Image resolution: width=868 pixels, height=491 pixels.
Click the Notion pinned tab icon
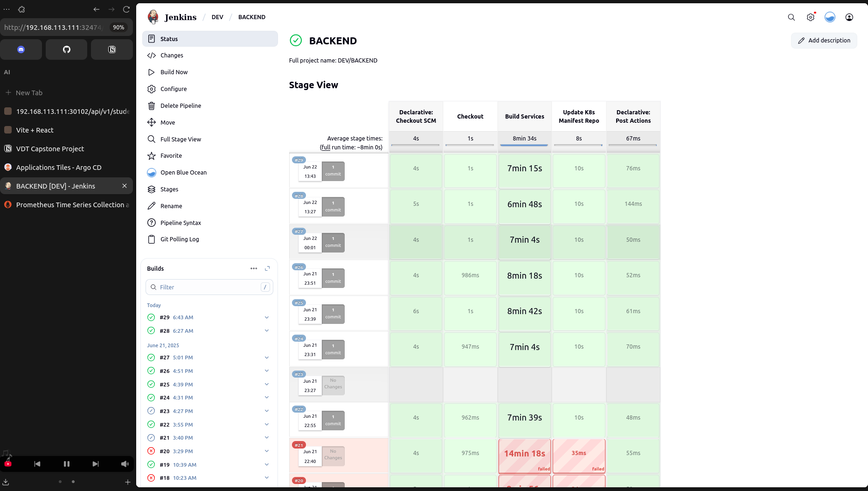(112, 49)
